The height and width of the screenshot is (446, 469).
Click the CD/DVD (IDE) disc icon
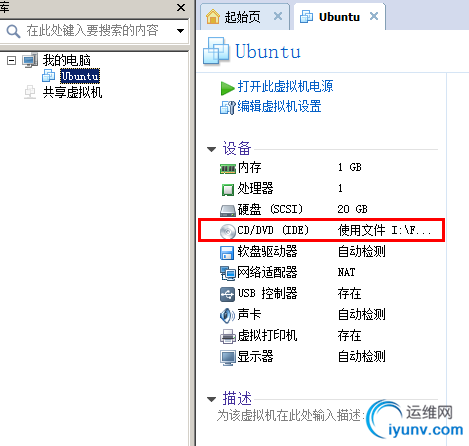coord(228,231)
